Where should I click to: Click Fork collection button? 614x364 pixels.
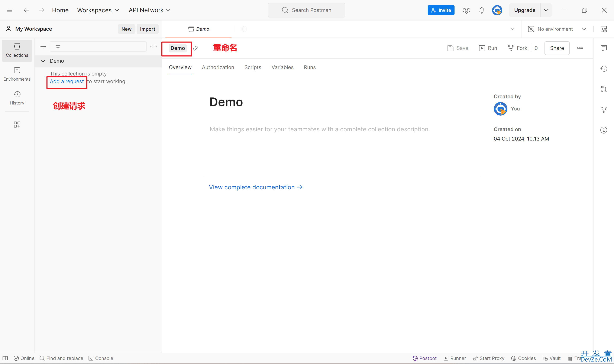[518, 48]
